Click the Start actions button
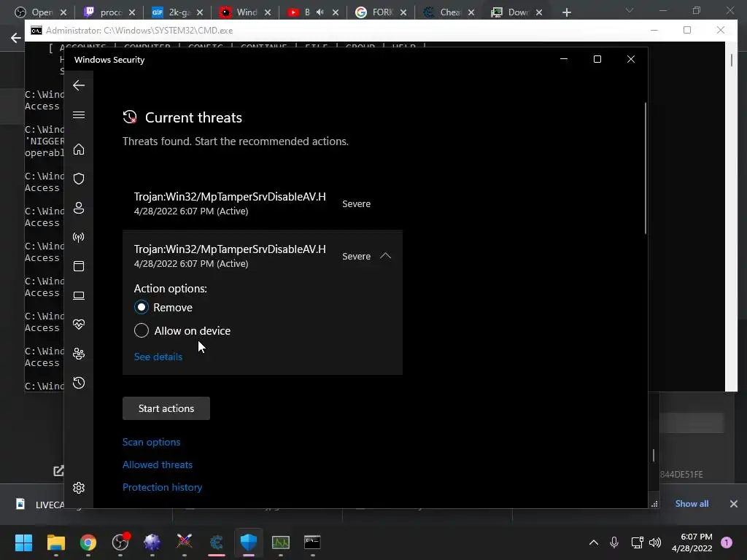The height and width of the screenshot is (560, 747). (166, 408)
